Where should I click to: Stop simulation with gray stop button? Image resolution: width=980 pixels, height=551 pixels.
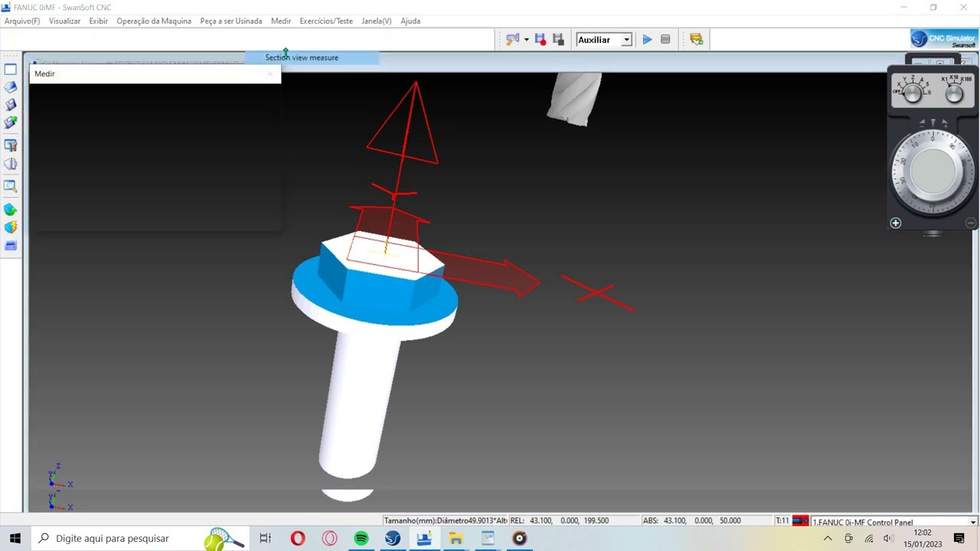665,39
